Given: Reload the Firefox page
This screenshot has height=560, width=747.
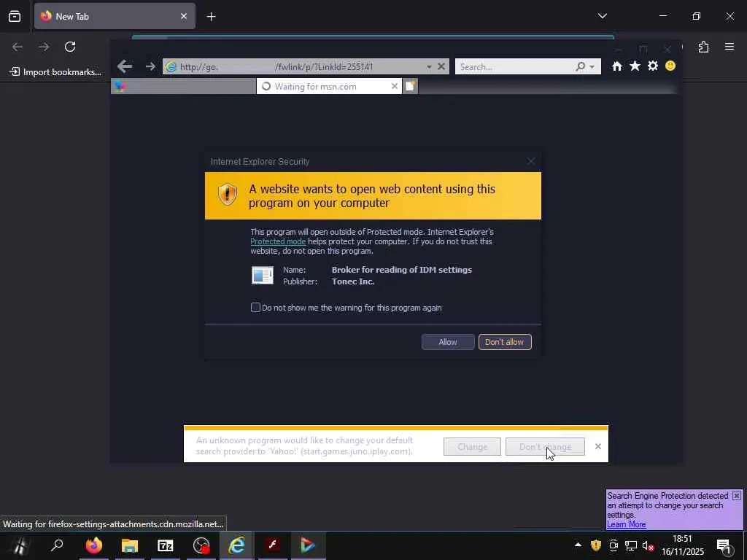Looking at the screenshot, I should (70, 47).
